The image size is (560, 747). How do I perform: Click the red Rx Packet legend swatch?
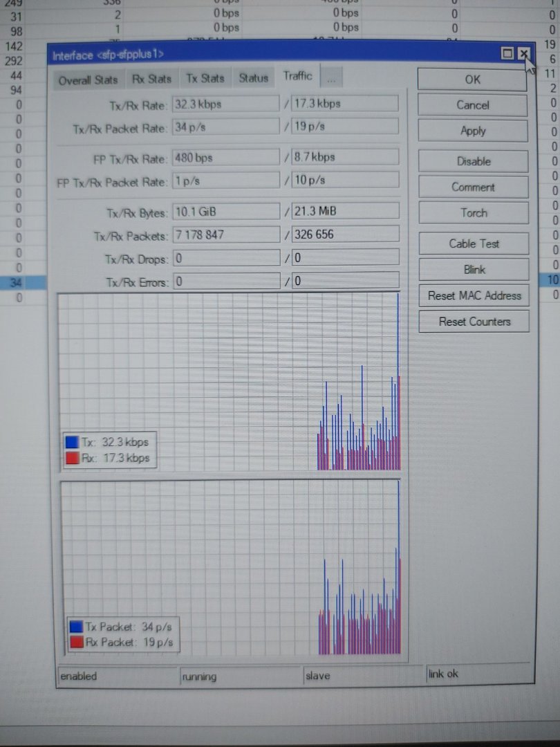(x=76, y=642)
